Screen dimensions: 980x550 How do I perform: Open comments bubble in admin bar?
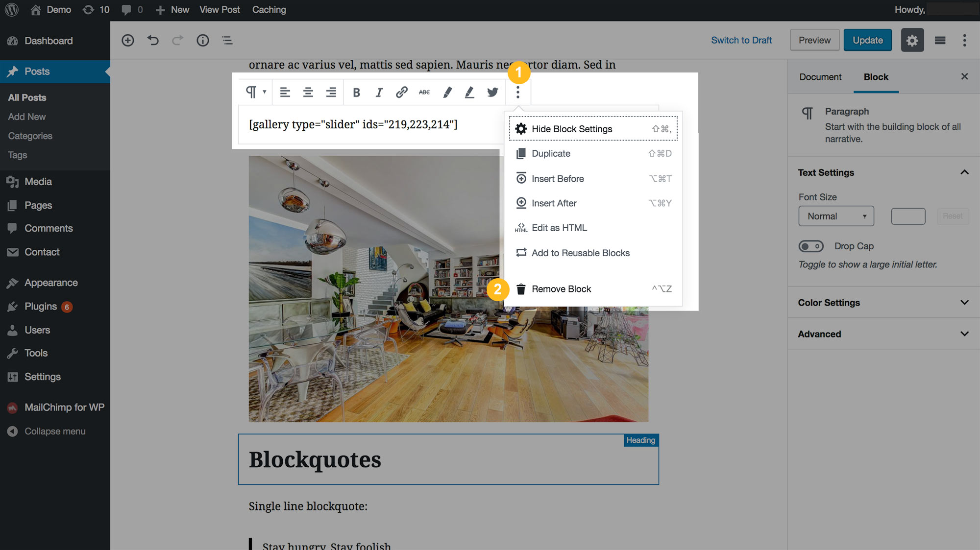pyautogui.click(x=132, y=10)
